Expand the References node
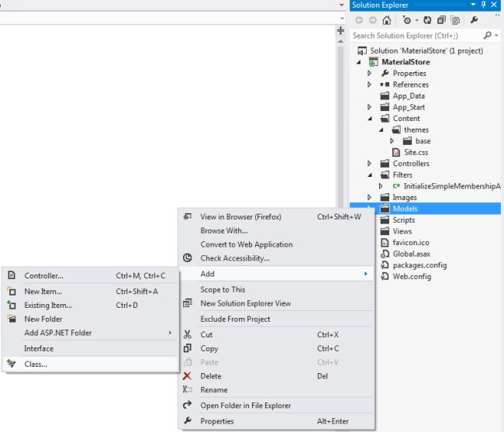This screenshot has width=504, height=432. [369, 85]
